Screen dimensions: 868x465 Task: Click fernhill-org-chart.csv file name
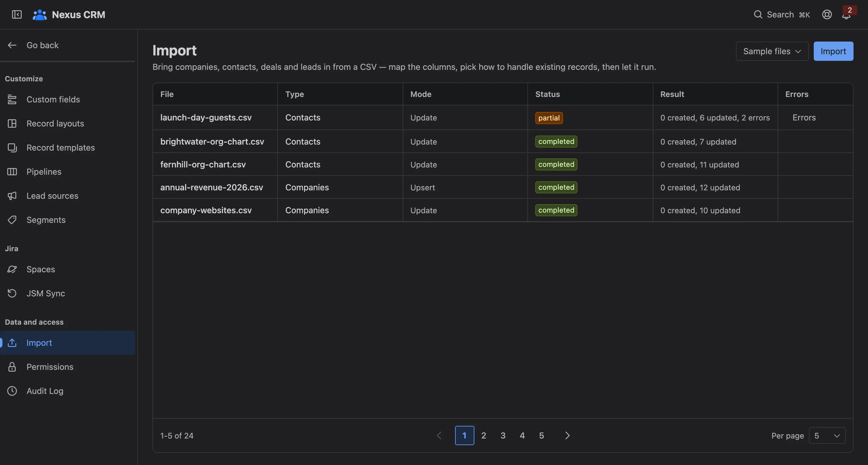click(x=203, y=165)
